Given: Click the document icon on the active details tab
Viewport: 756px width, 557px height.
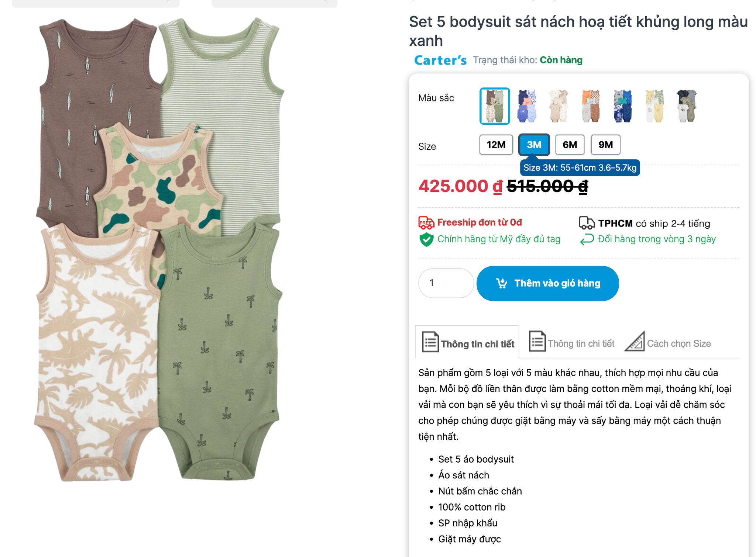Looking at the screenshot, I should coord(430,342).
